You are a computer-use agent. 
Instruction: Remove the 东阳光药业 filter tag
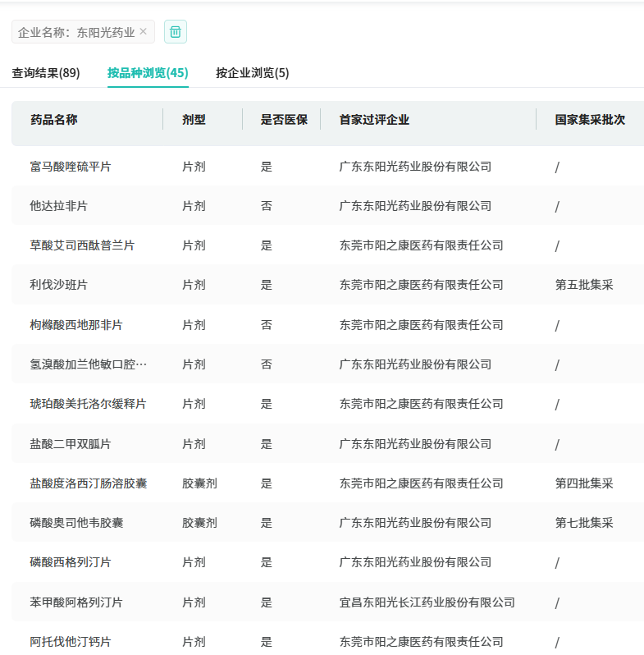pyautogui.click(x=144, y=32)
